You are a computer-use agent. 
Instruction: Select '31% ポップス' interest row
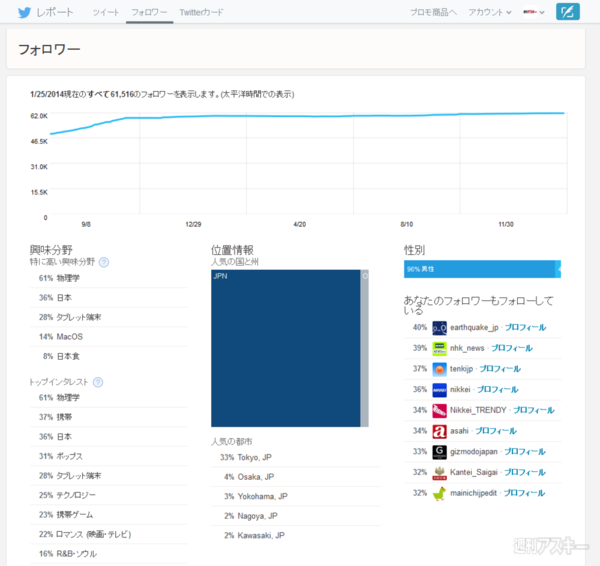[x=109, y=456]
